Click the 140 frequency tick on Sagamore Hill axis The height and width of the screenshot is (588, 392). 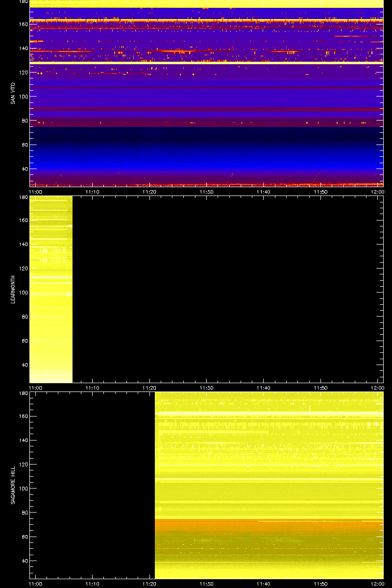pyautogui.click(x=23, y=440)
